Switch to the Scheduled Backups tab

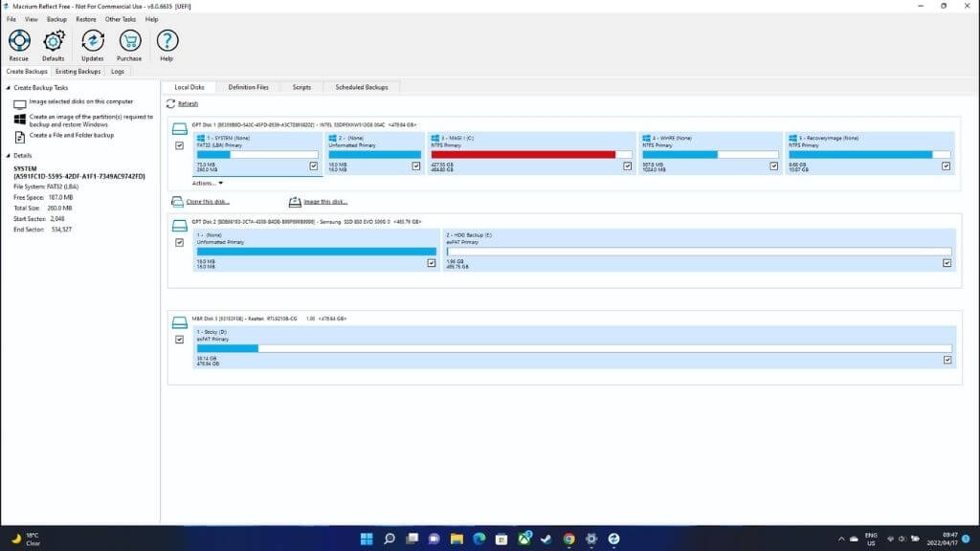click(x=362, y=87)
